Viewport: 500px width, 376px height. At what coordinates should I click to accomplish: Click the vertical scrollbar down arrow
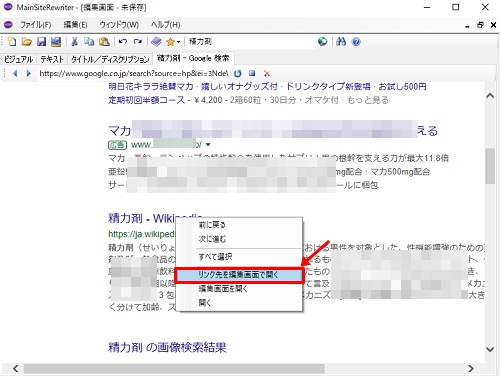pos(490,349)
